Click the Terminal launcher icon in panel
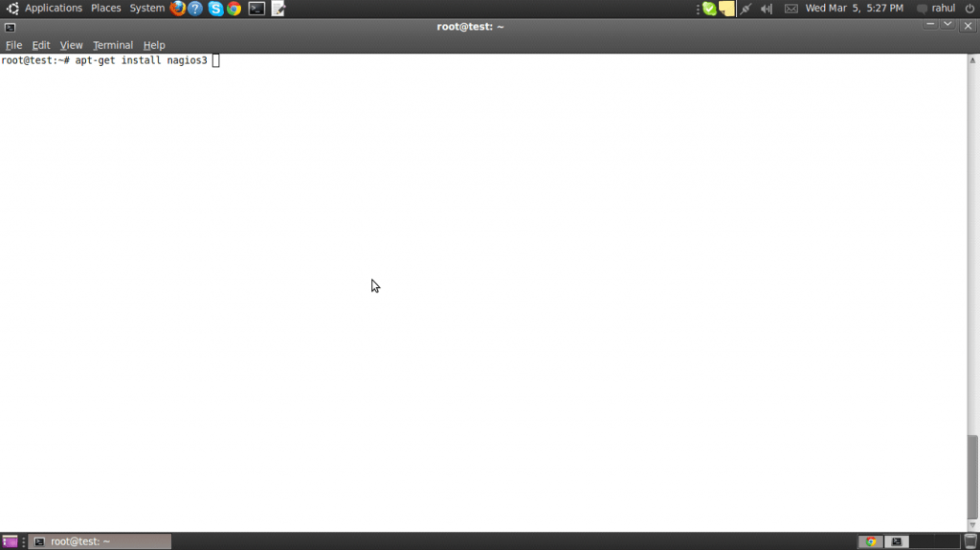The image size is (980, 550). coord(256,9)
